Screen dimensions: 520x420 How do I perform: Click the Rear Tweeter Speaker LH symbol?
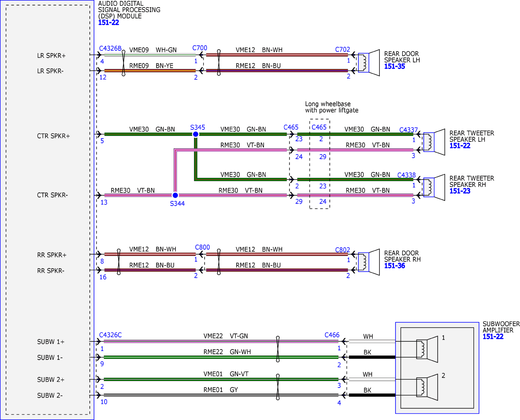coord(434,142)
